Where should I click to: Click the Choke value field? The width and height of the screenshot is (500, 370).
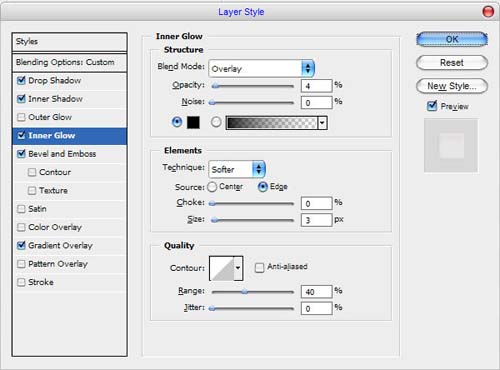[x=316, y=203]
